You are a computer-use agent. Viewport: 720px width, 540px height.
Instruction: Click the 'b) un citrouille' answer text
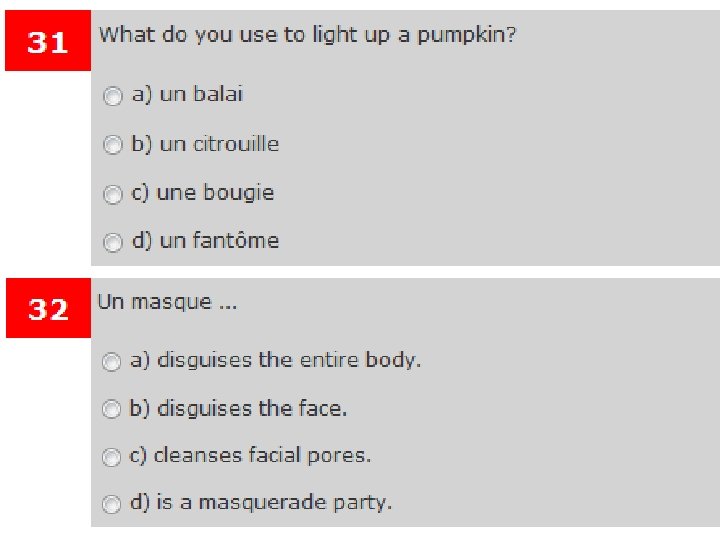click(205, 144)
